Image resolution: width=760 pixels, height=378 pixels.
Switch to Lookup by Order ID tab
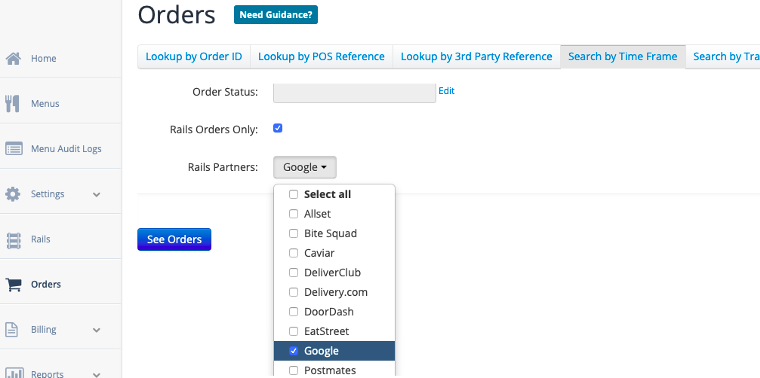coord(194,57)
